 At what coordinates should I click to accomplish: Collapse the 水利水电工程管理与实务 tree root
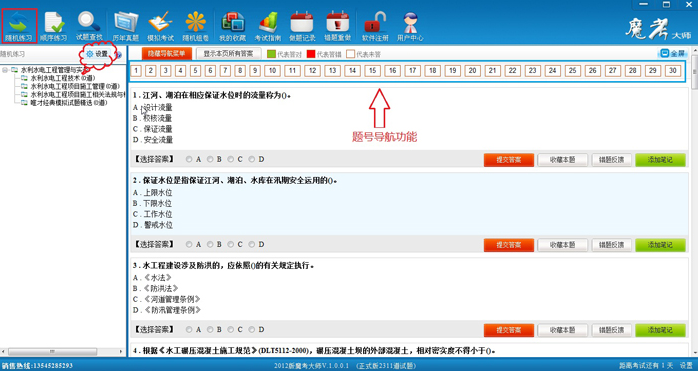coord(5,70)
